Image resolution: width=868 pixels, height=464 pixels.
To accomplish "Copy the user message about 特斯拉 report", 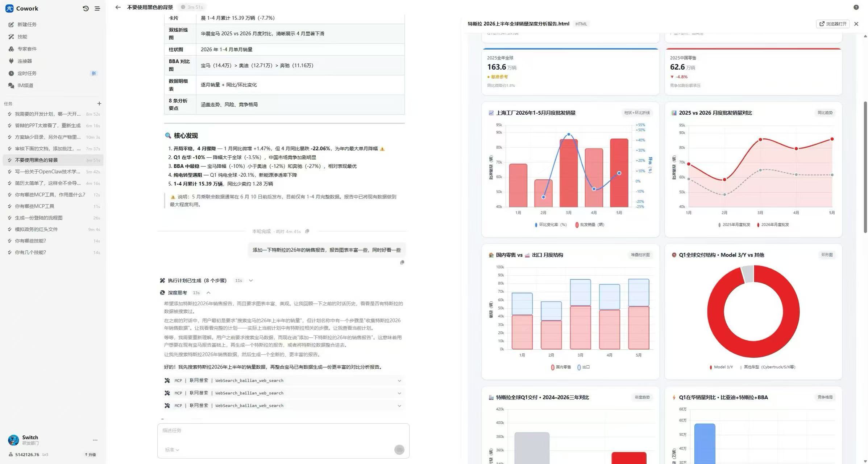I will (x=402, y=262).
